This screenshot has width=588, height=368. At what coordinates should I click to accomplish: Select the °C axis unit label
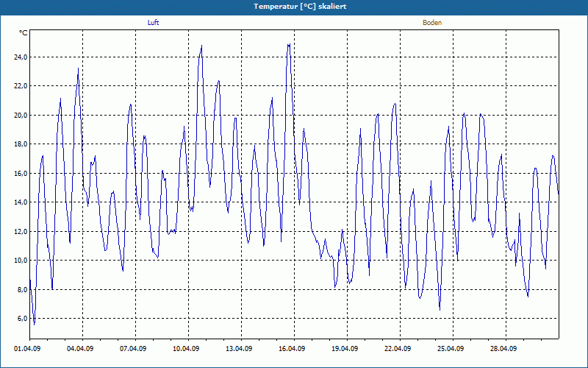pyautogui.click(x=24, y=33)
